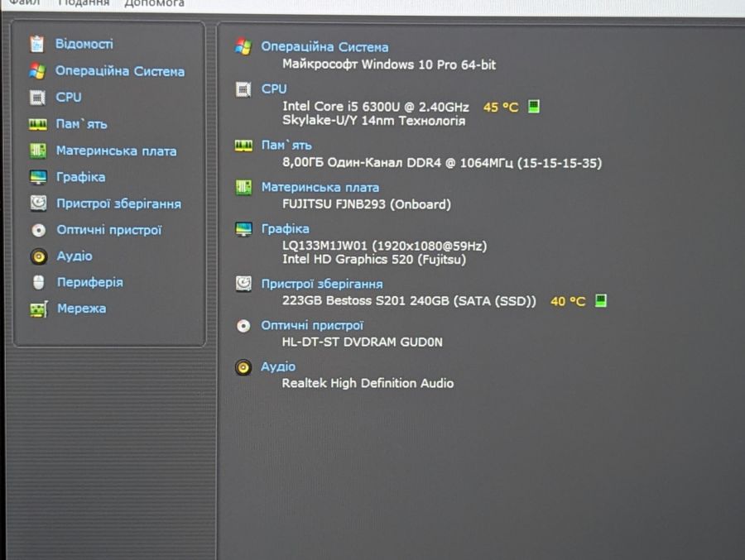Click the graphics monitor icon in summary panel
The image size is (745, 560).
pos(243,229)
